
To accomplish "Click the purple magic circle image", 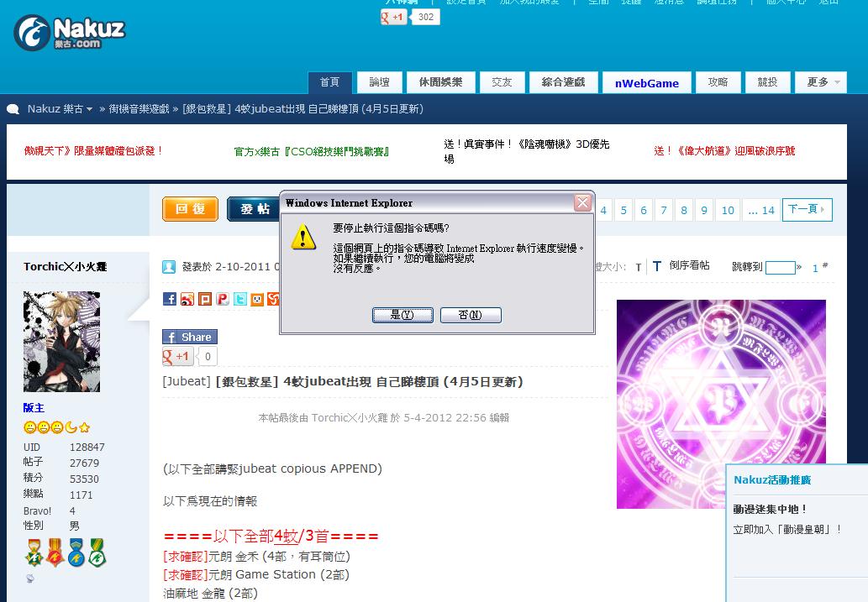I will (721, 404).
